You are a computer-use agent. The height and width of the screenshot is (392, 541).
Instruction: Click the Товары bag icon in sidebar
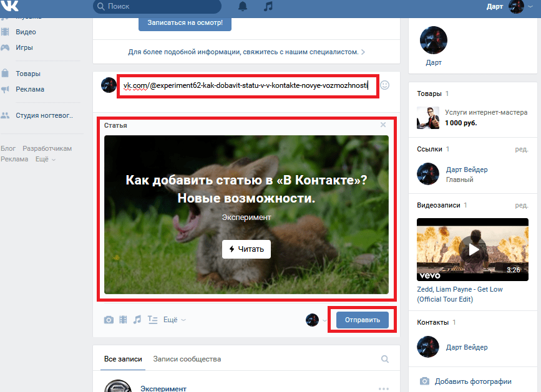pyautogui.click(x=5, y=74)
